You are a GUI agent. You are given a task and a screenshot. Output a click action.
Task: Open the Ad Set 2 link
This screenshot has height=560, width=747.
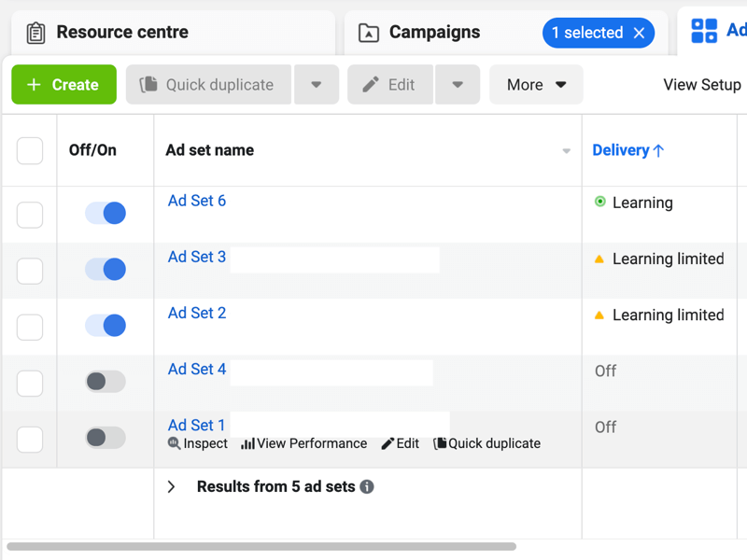tap(197, 314)
